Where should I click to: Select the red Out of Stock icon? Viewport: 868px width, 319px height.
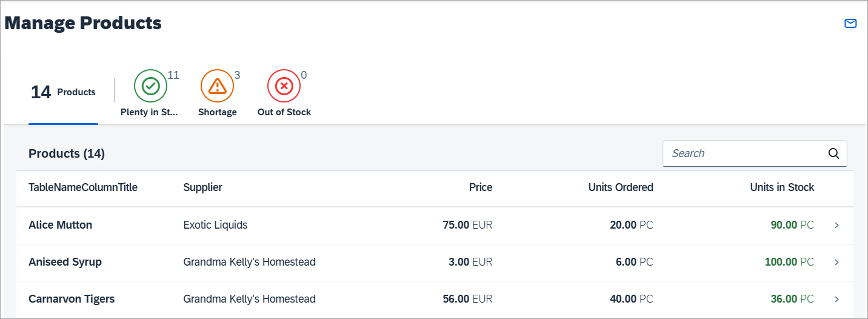(x=284, y=87)
